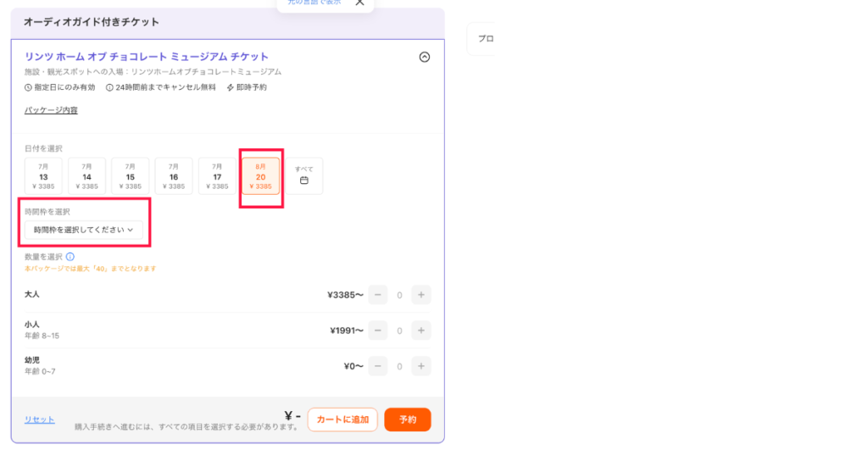868x456 pixels.
Task: Decrease 幼児 quantity with minus button
Action: [378, 366]
